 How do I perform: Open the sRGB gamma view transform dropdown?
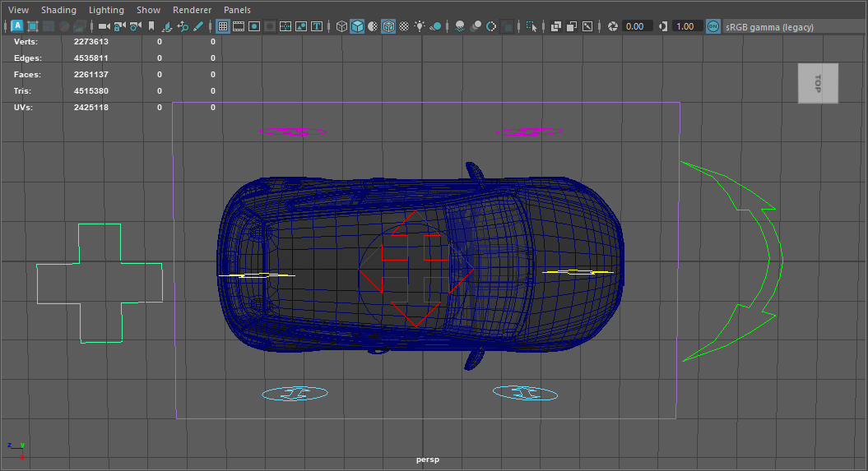[x=769, y=26]
